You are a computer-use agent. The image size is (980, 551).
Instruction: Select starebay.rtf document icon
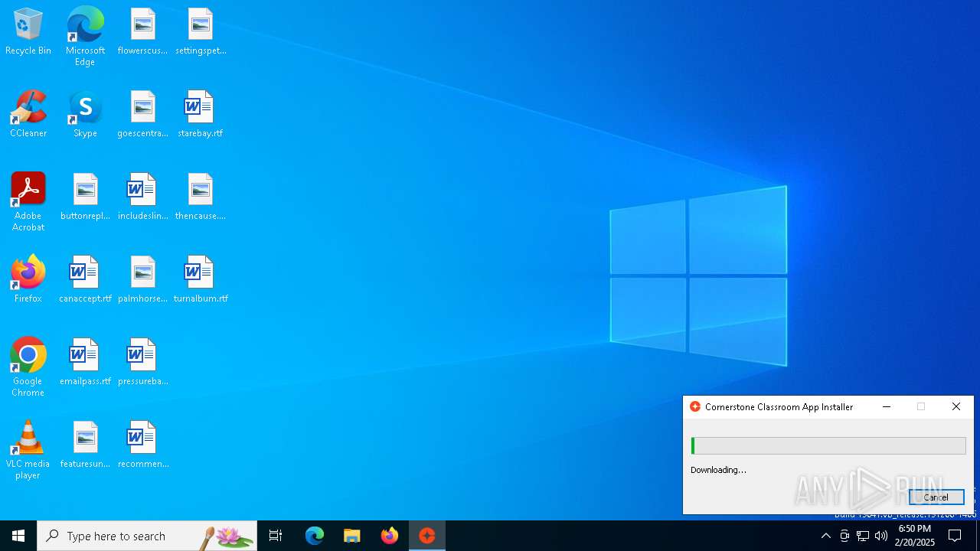click(201, 115)
